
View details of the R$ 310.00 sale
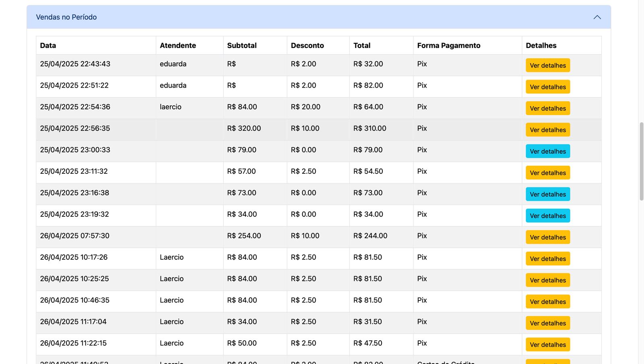click(x=547, y=130)
